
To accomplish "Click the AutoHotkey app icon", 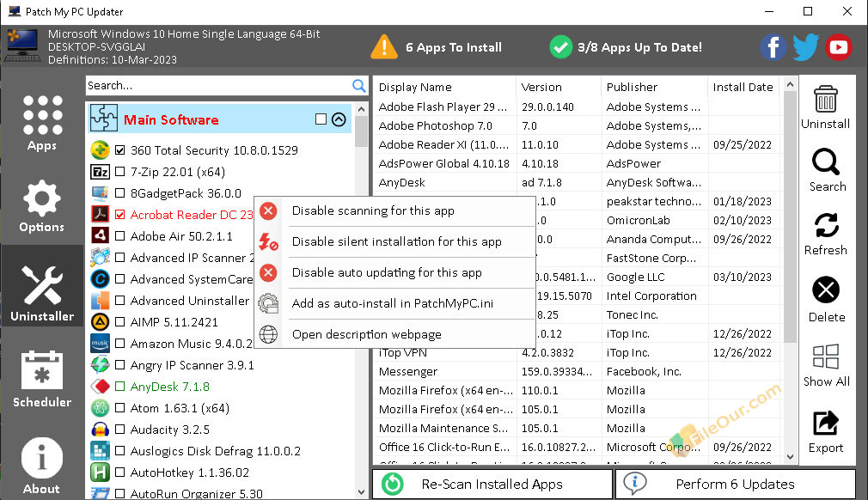I will coord(100,473).
